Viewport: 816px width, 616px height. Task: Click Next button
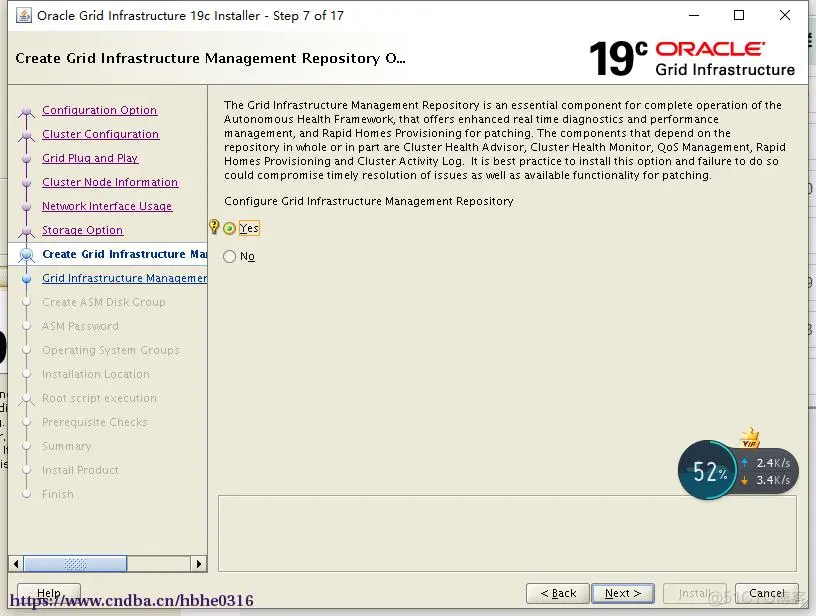click(623, 593)
